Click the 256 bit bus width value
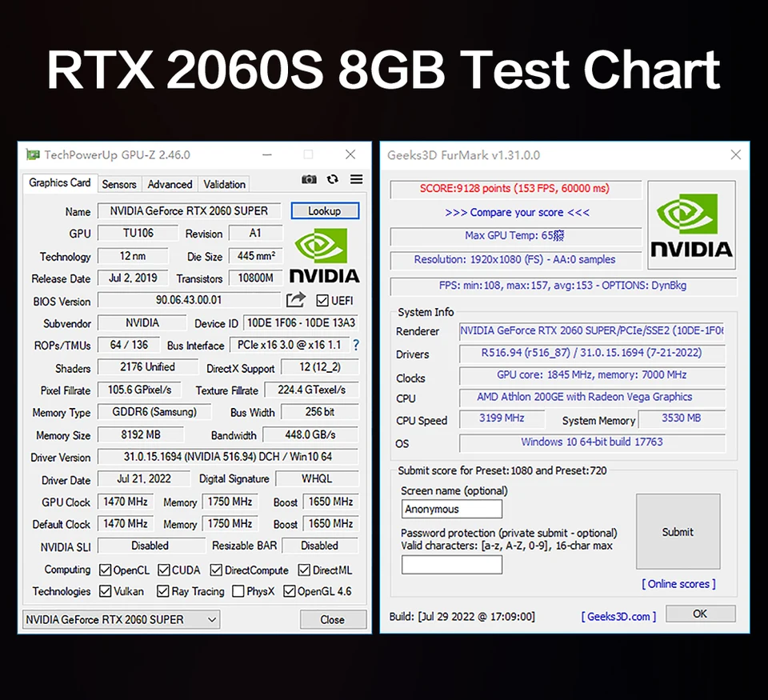Image resolution: width=768 pixels, height=700 pixels. click(x=320, y=411)
